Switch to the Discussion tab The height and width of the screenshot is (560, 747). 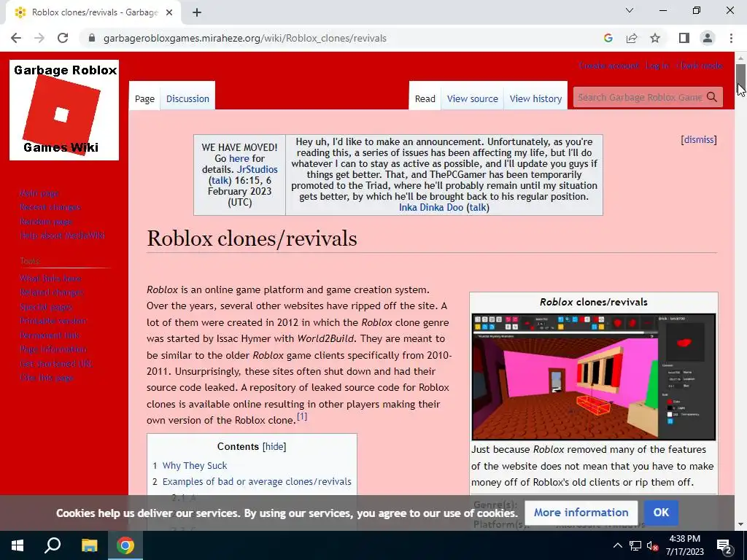coord(187,98)
